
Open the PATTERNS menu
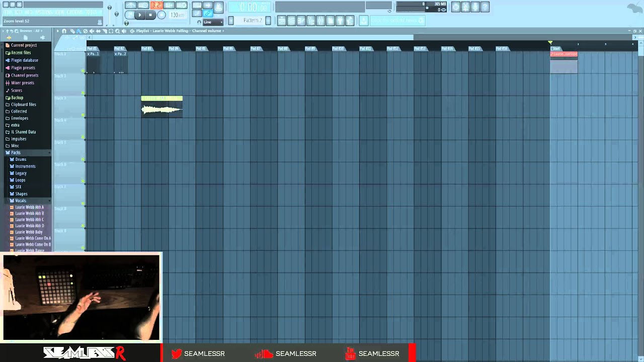click(43, 12)
